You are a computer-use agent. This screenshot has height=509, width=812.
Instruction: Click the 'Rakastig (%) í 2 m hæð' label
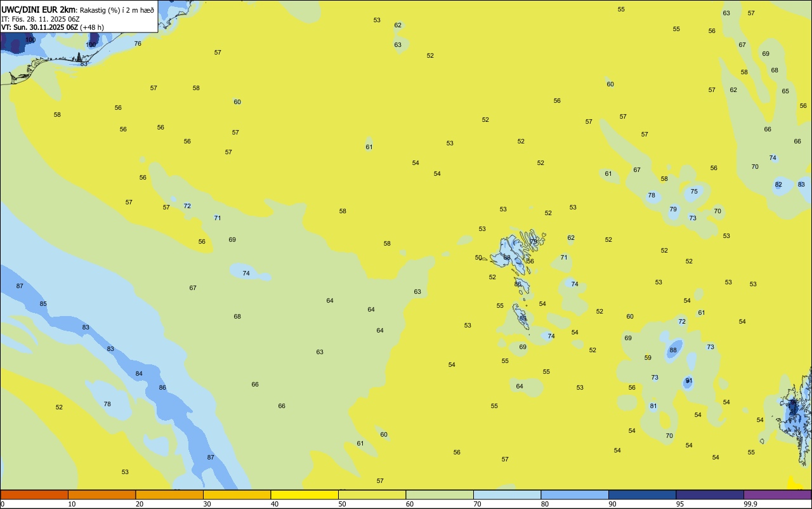click(117, 10)
